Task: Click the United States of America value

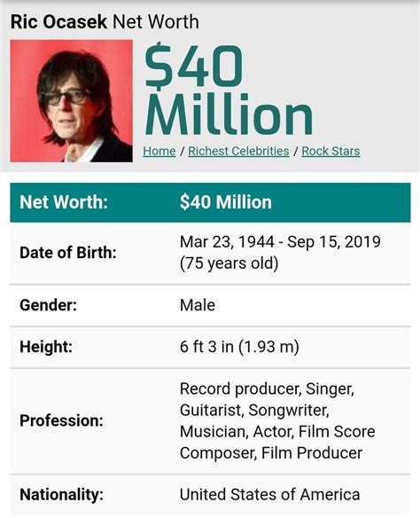Action: pyautogui.click(x=269, y=495)
